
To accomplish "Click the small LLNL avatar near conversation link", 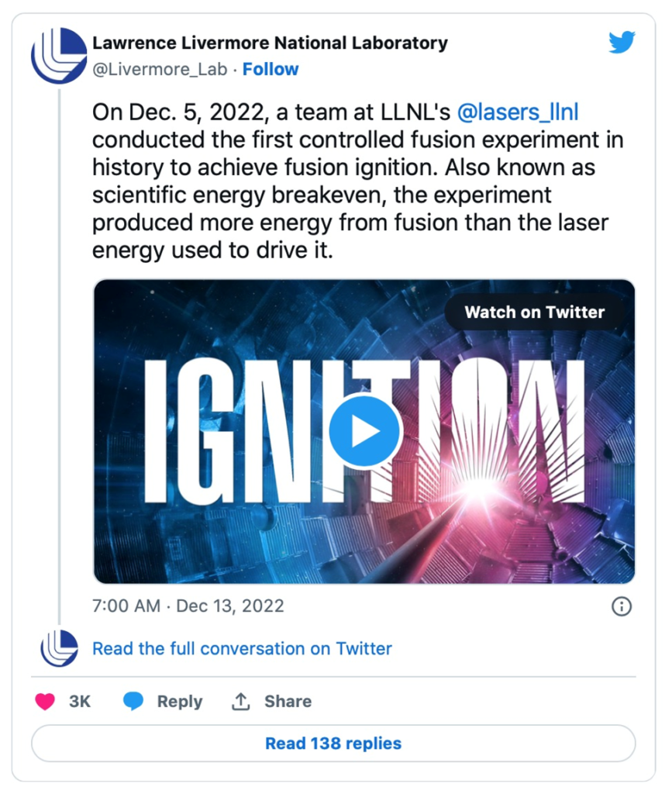I will click(x=59, y=648).
